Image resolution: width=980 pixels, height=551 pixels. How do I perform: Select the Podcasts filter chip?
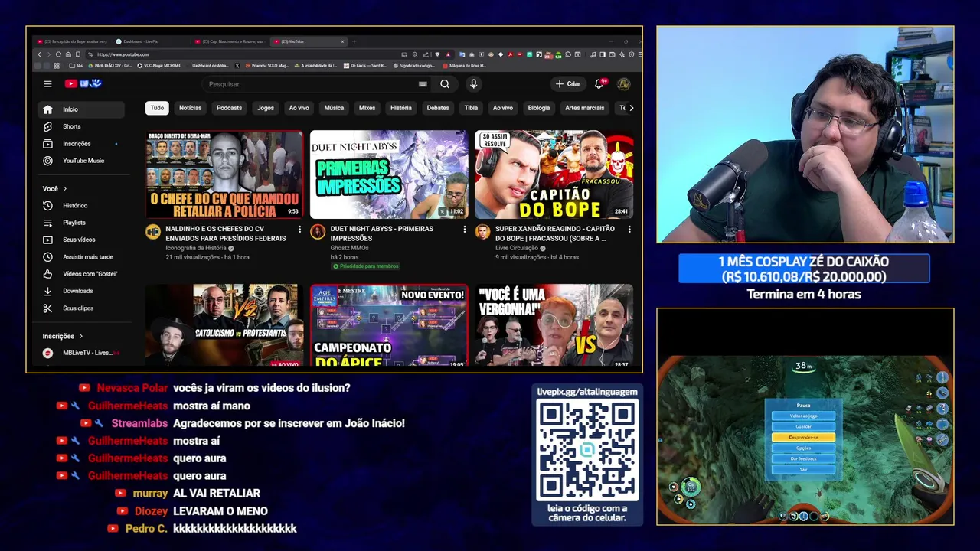(x=229, y=108)
